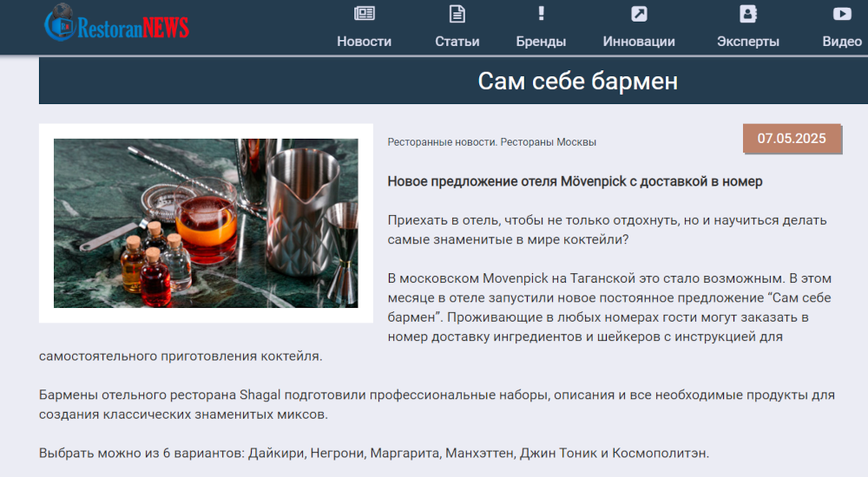Click the paragraph starting Бармены отельного ресторана Shagal

pyautogui.click(x=437, y=404)
